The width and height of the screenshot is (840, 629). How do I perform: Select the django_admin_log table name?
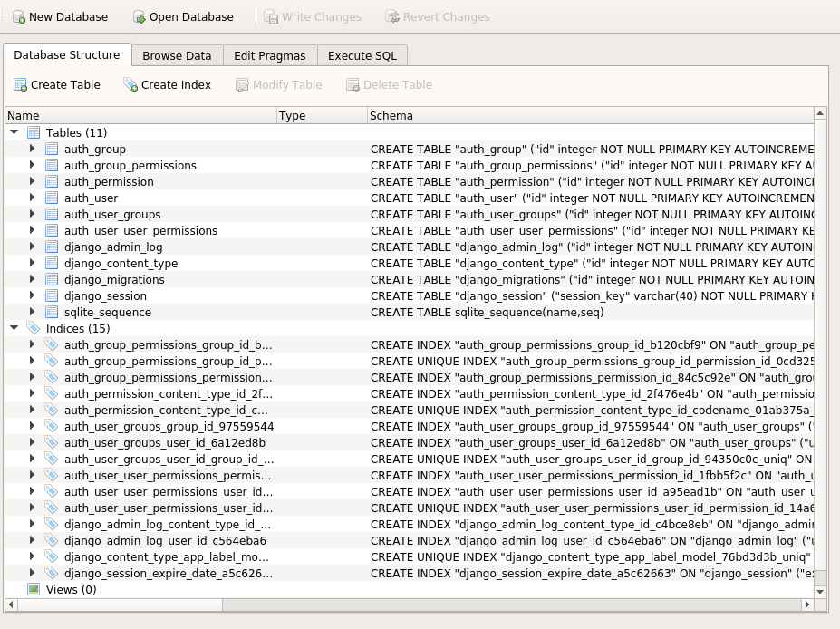tap(113, 247)
